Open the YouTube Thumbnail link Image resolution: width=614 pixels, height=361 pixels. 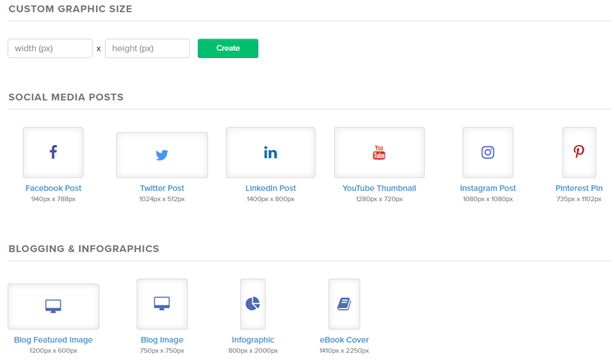379,188
